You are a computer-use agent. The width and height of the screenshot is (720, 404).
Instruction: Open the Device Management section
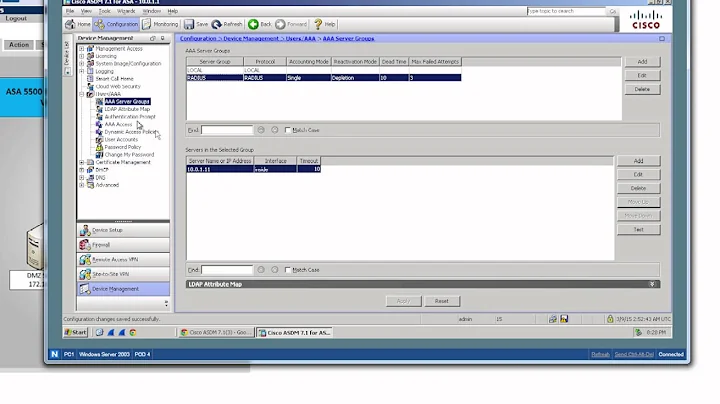tap(123, 289)
